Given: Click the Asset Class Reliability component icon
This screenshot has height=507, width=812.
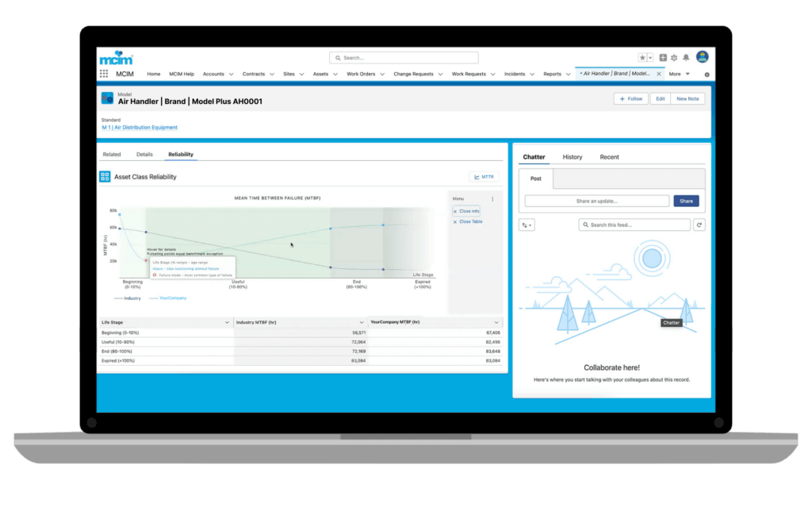Looking at the screenshot, I should (x=104, y=176).
